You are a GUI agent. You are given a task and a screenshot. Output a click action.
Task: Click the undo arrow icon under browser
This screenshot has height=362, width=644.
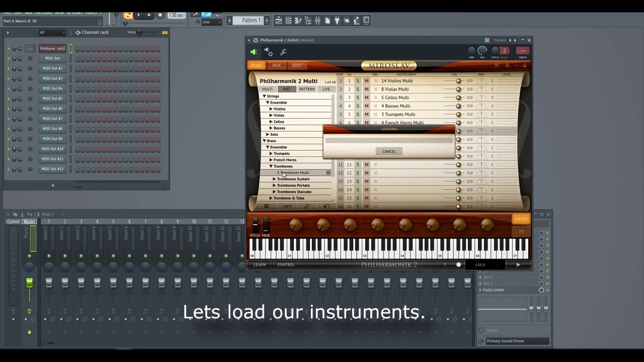click(x=327, y=206)
